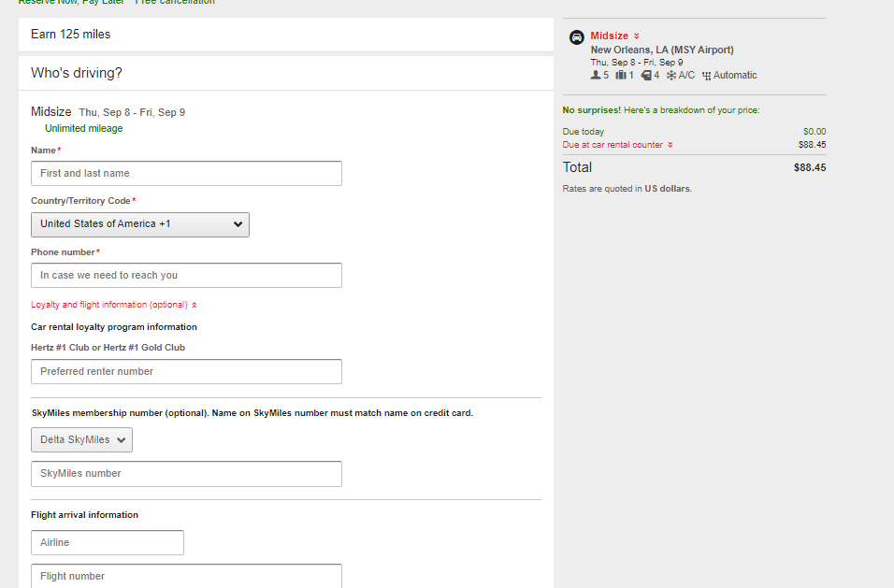Click the Total $88.45 amount
Image resolution: width=894 pixels, height=588 pixels.
point(810,167)
